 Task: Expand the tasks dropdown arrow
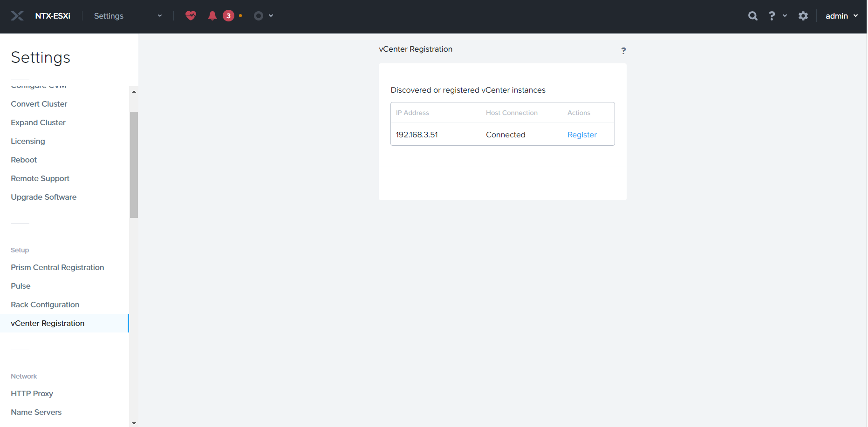click(x=271, y=16)
